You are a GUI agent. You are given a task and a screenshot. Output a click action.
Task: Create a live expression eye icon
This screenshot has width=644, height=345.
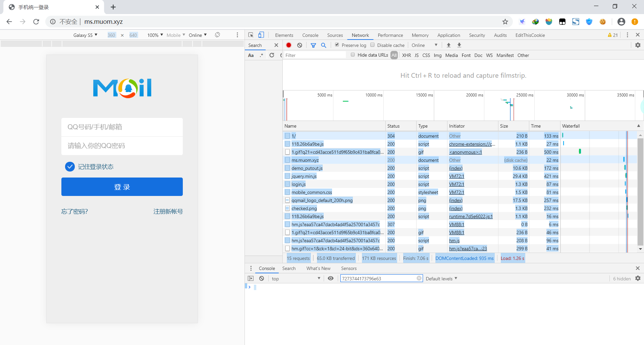[330, 278]
